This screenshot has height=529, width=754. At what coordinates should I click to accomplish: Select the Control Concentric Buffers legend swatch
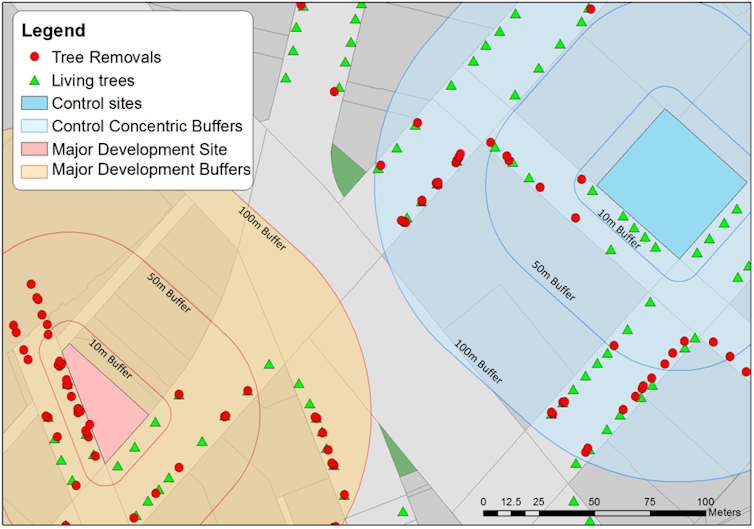(x=34, y=126)
